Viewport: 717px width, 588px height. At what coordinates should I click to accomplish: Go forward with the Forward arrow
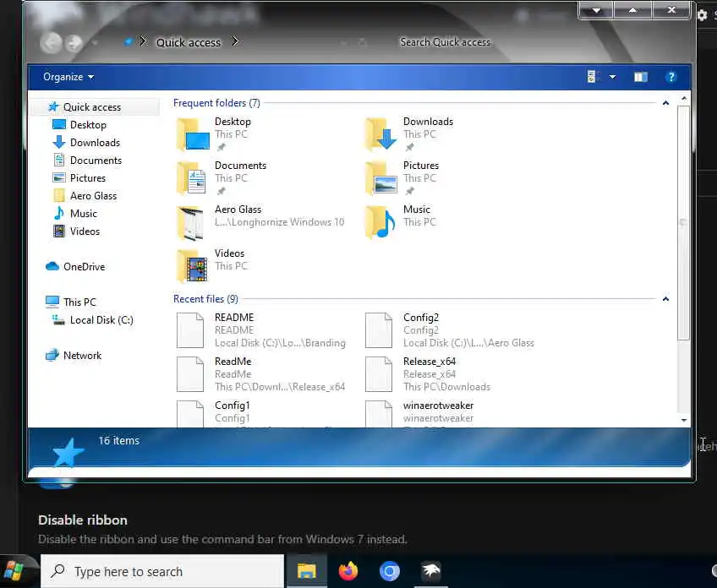point(74,43)
